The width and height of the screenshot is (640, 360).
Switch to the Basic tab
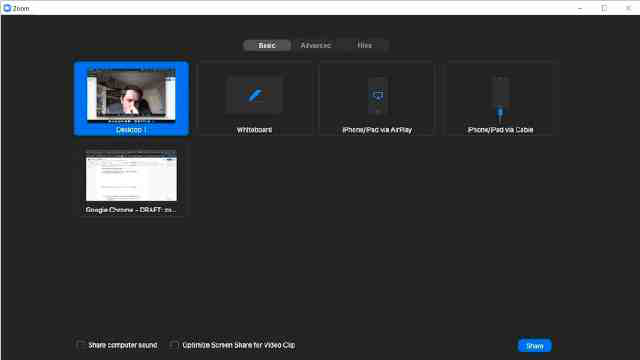tap(267, 45)
